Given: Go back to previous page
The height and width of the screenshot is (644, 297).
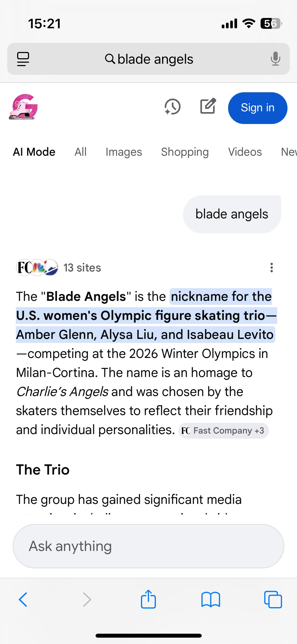Looking at the screenshot, I should [23, 599].
